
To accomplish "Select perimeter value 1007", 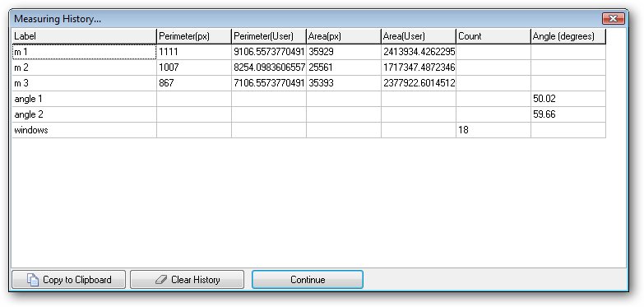I will tap(194, 67).
